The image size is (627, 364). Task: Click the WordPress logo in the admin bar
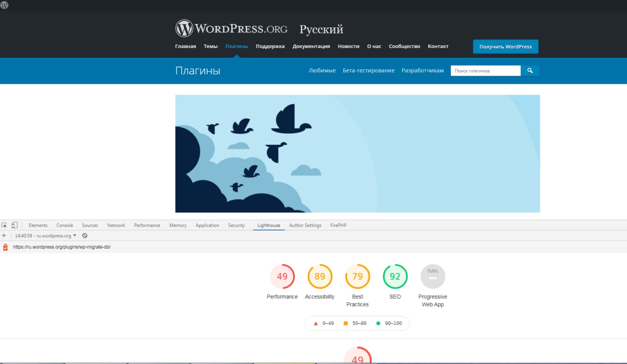(x=4, y=5)
